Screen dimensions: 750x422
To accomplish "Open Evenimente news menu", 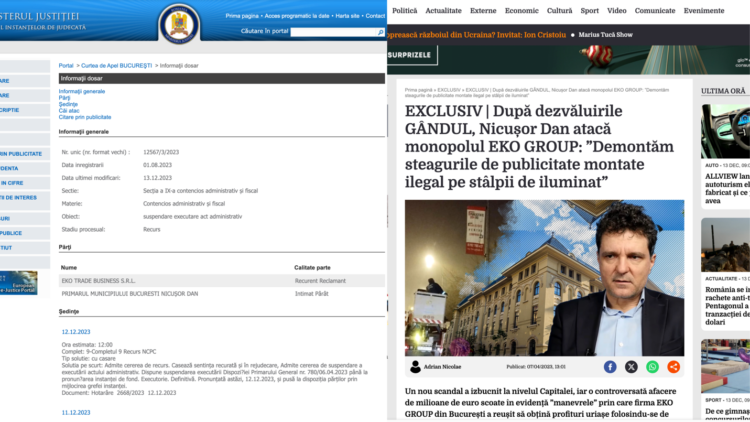I will point(704,11).
